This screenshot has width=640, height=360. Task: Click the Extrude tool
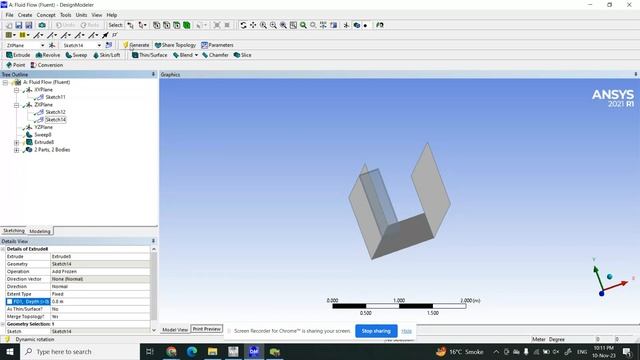coord(18,55)
